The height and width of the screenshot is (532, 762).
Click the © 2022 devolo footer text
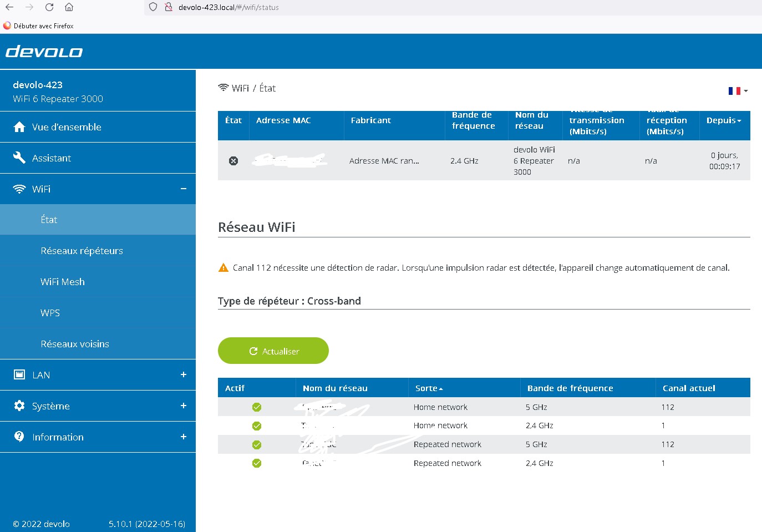click(42, 524)
